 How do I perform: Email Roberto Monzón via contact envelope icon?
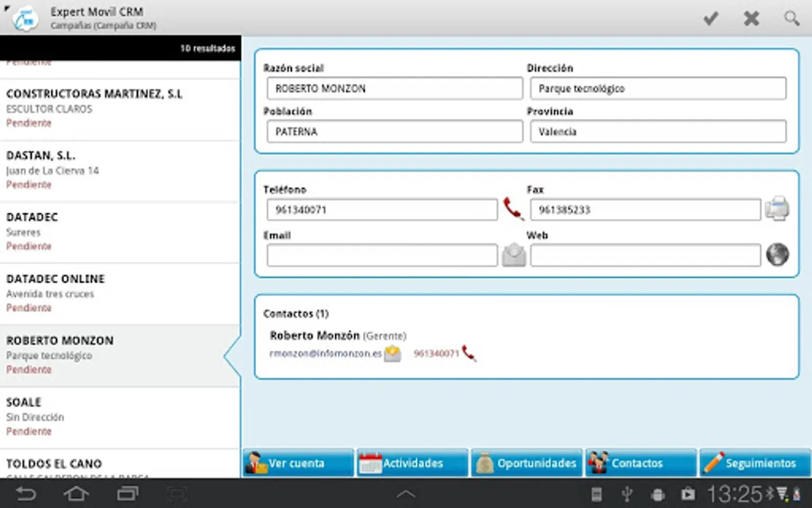click(392, 354)
